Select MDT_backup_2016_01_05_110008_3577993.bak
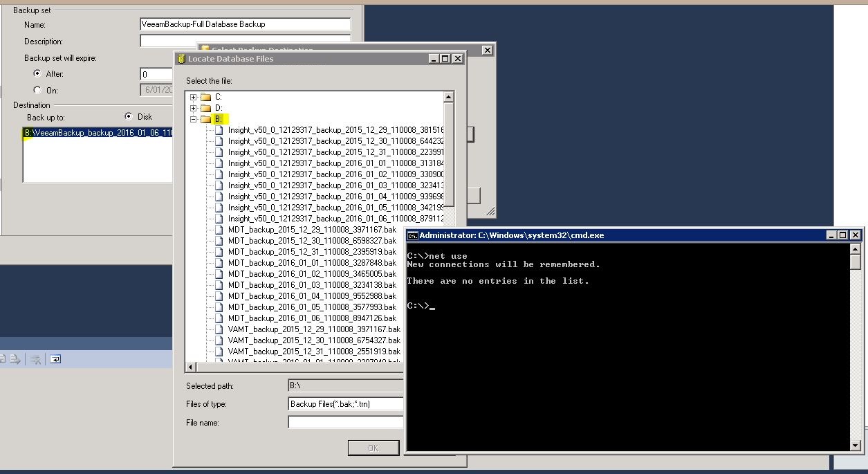This screenshot has height=474, width=868. click(x=312, y=307)
